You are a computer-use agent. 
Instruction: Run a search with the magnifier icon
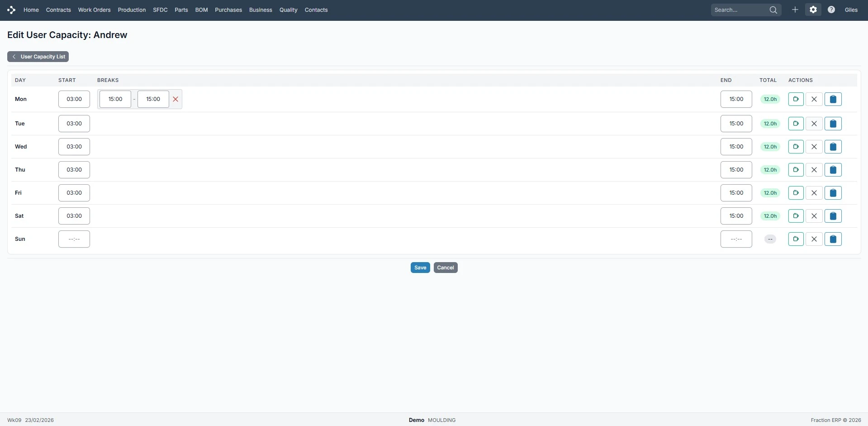(x=773, y=9)
